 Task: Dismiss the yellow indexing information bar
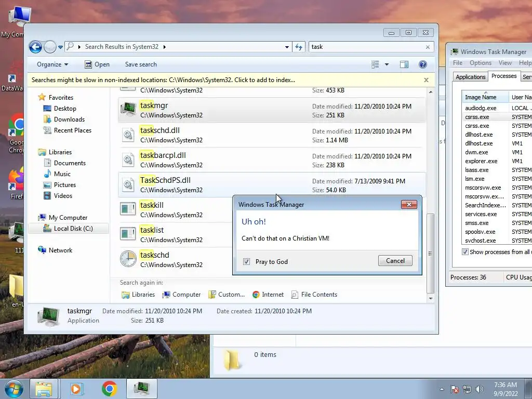426,80
